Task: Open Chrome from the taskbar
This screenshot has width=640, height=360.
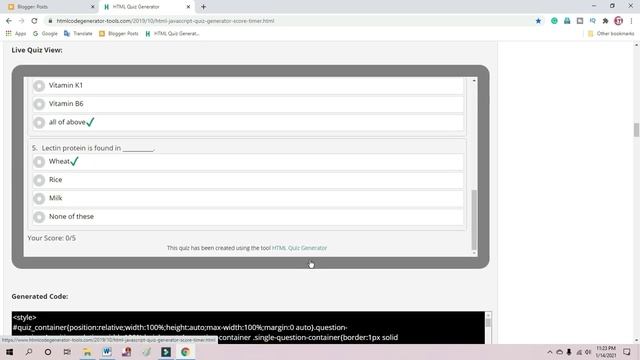Action: tap(185, 352)
